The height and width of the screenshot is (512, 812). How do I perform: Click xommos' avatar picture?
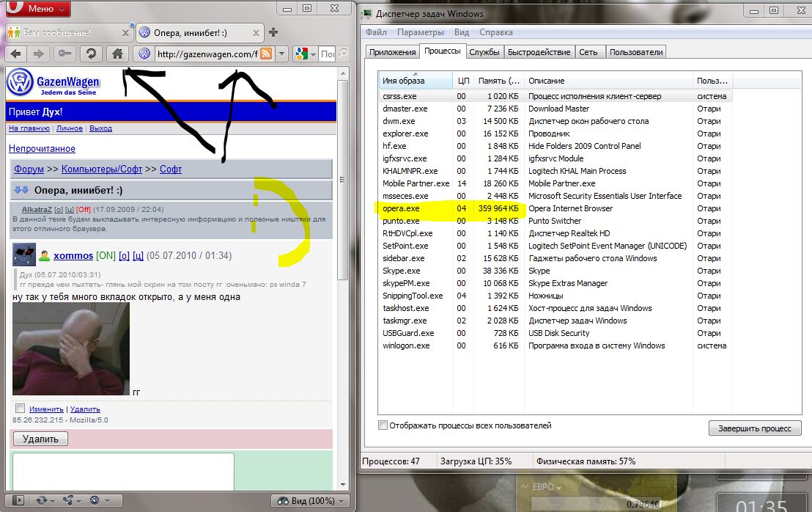pyautogui.click(x=24, y=255)
